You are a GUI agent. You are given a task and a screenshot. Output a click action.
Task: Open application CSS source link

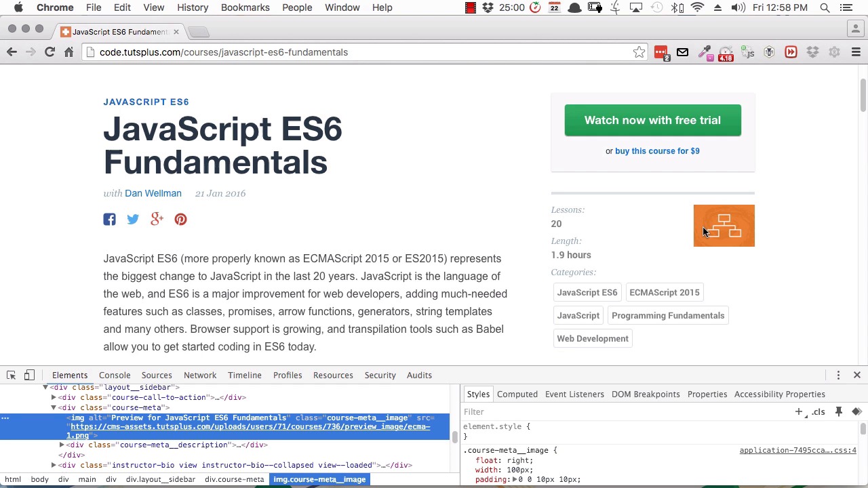tap(797, 450)
